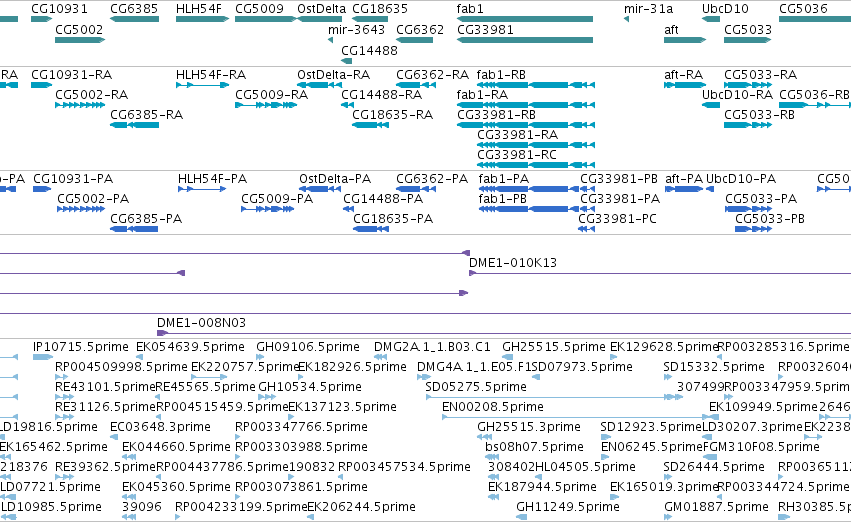Click the CG10931 gene label
This screenshot has height=522, width=851.
tap(59, 9)
